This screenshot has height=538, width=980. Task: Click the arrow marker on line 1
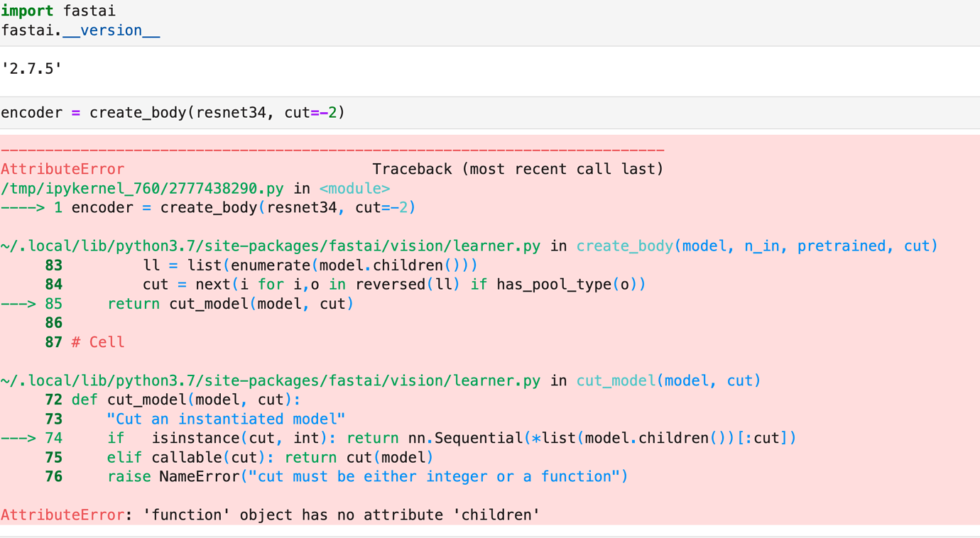[x=21, y=207]
